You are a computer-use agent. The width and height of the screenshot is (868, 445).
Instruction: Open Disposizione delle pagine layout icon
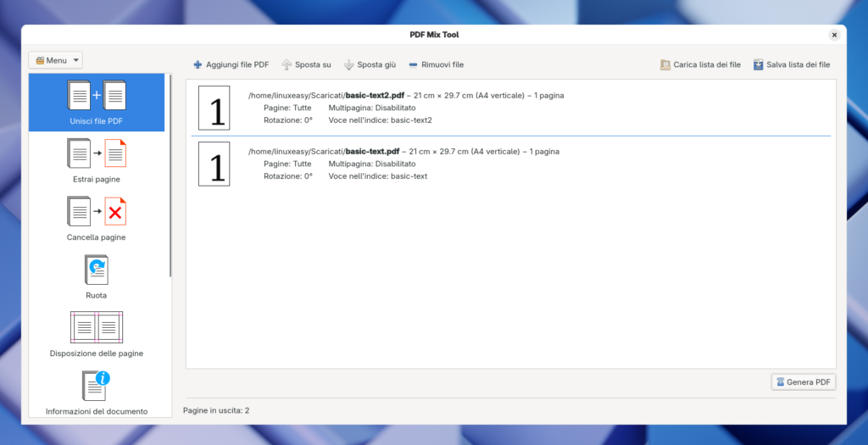coord(97,327)
